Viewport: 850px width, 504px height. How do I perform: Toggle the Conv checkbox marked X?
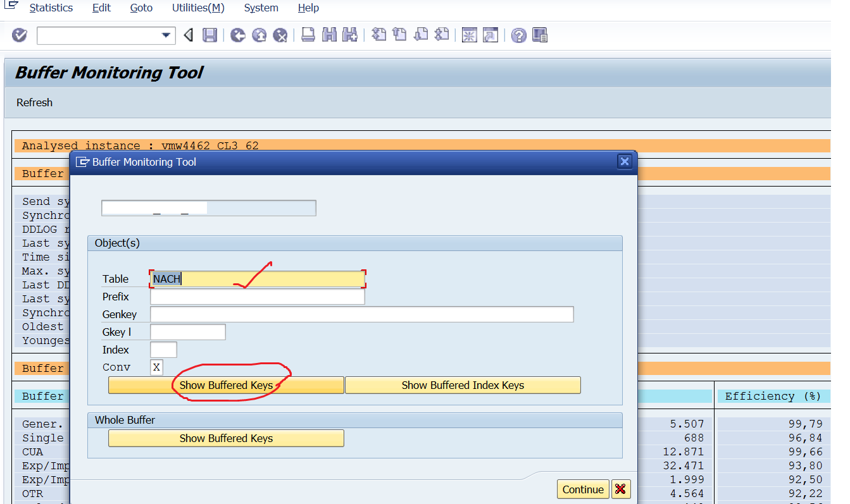pyautogui.click(x=156, y=367)
